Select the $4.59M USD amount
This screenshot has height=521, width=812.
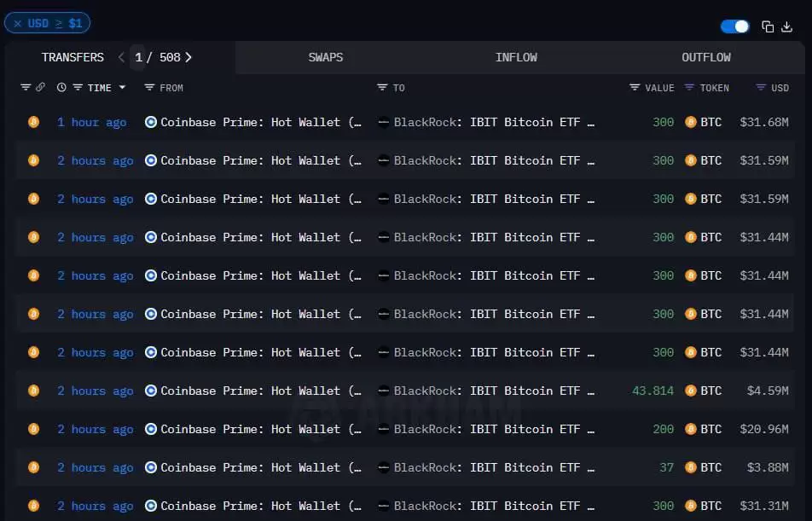[768, 391]
